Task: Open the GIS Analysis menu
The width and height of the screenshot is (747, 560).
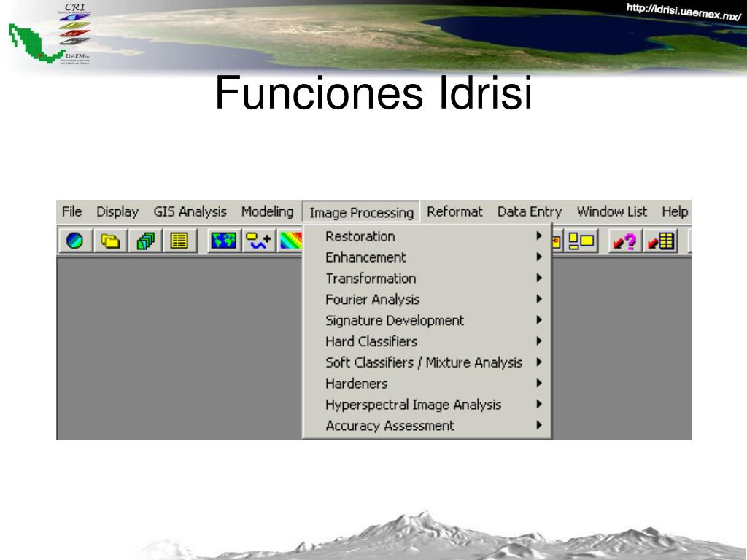Action: [x=190, y=211]
